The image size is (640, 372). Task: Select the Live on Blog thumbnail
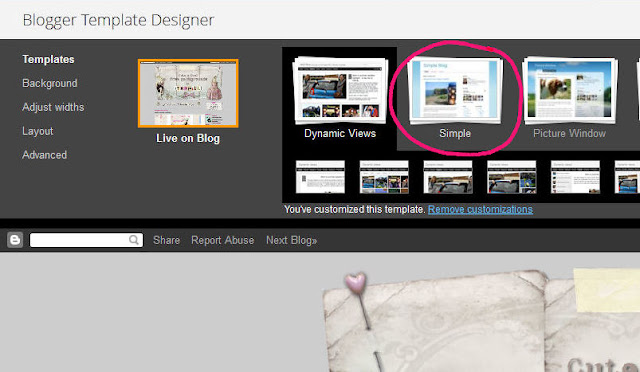(188, 93)
